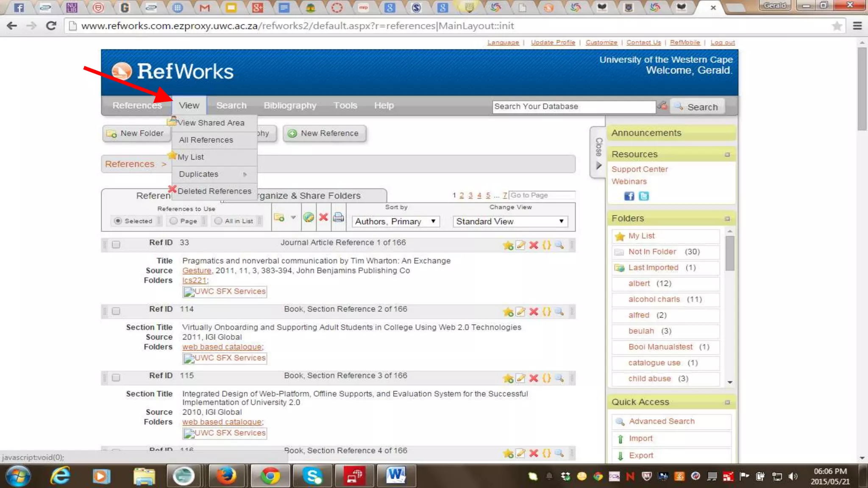Click the print references icon
Image resolution: width=868 pixels, height=488 pixels.
[338, 217]
